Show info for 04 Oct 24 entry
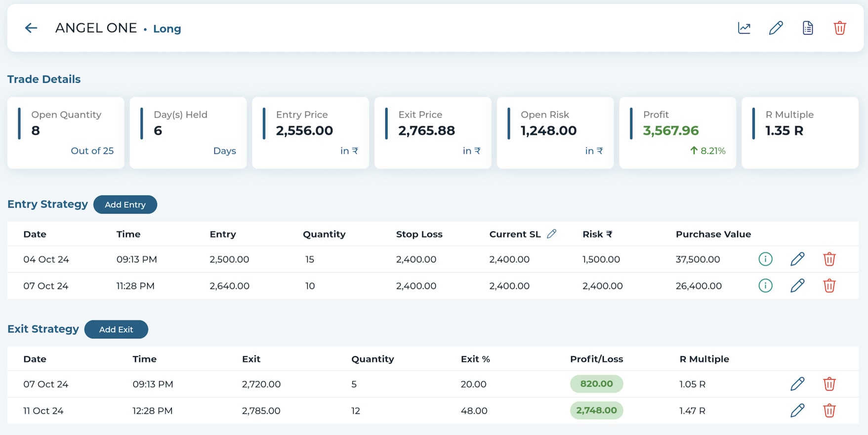 coord(765,259)
